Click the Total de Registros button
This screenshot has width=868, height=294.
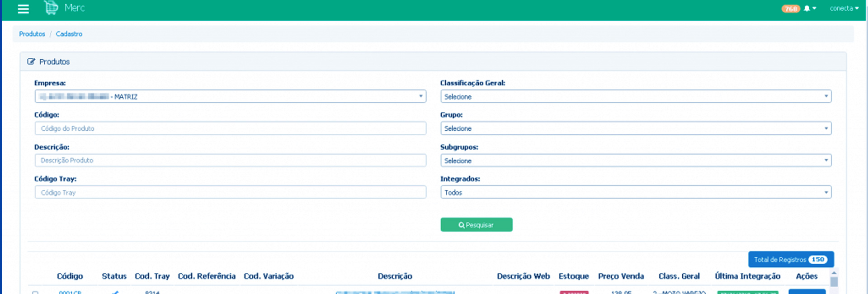[790, 260]
